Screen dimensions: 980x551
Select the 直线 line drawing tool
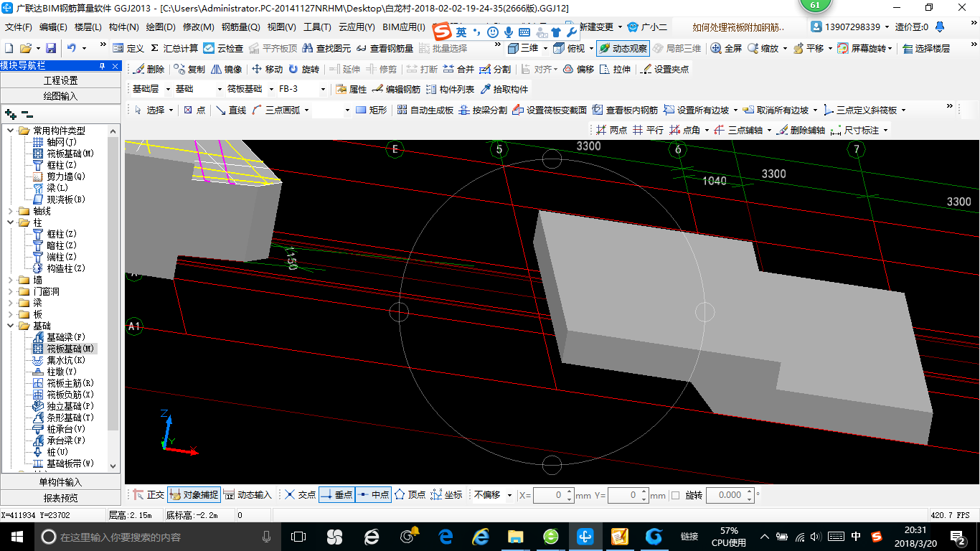coord(231,110)
